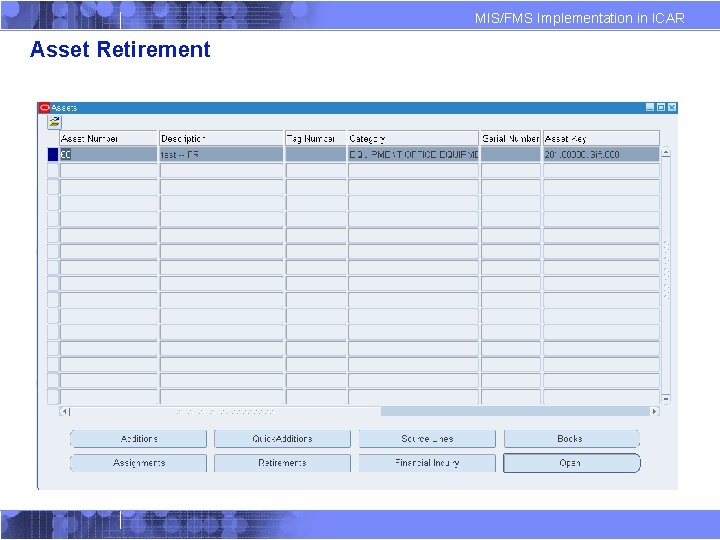Screen dimensions: 720x540
Task: Click the Serial Number column header
Action: point(511,138)
